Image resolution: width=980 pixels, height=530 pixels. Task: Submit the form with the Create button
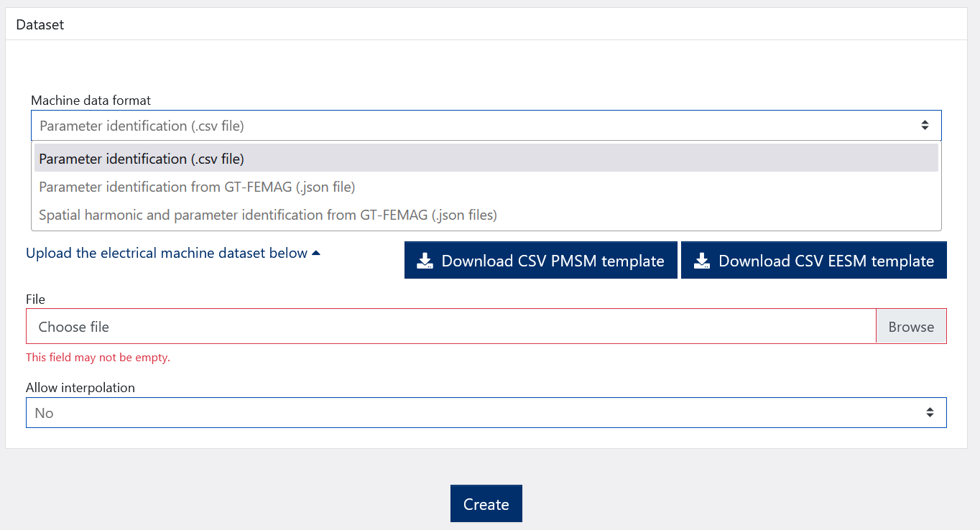(486, 504)
